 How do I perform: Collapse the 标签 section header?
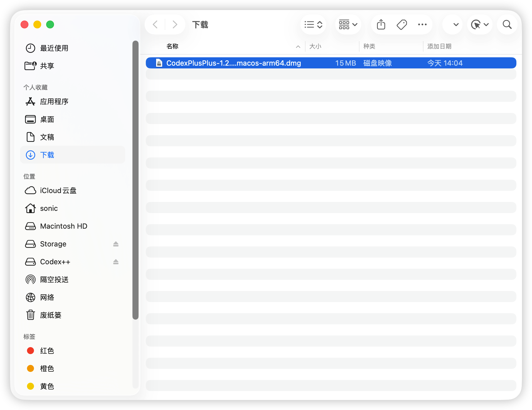[x=29, y=337]
